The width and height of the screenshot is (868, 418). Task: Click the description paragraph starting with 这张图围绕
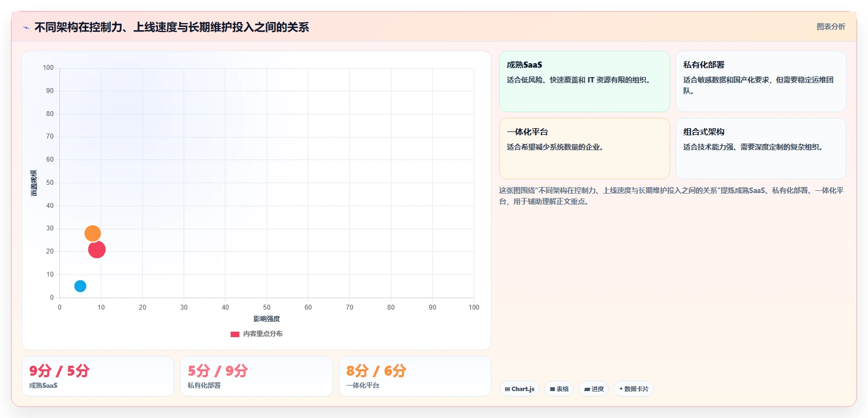pos(671,196)
